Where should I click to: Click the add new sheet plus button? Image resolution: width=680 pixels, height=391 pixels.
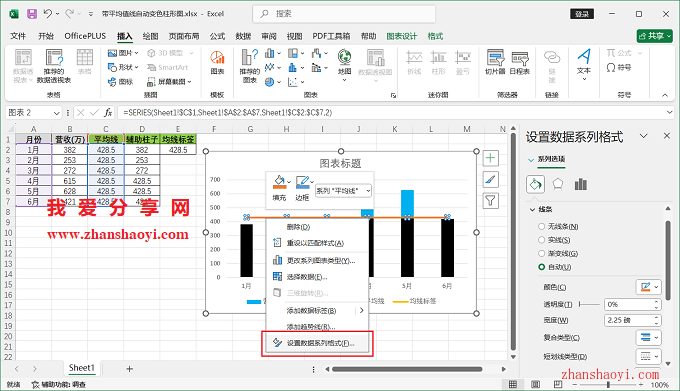point(129,369)
